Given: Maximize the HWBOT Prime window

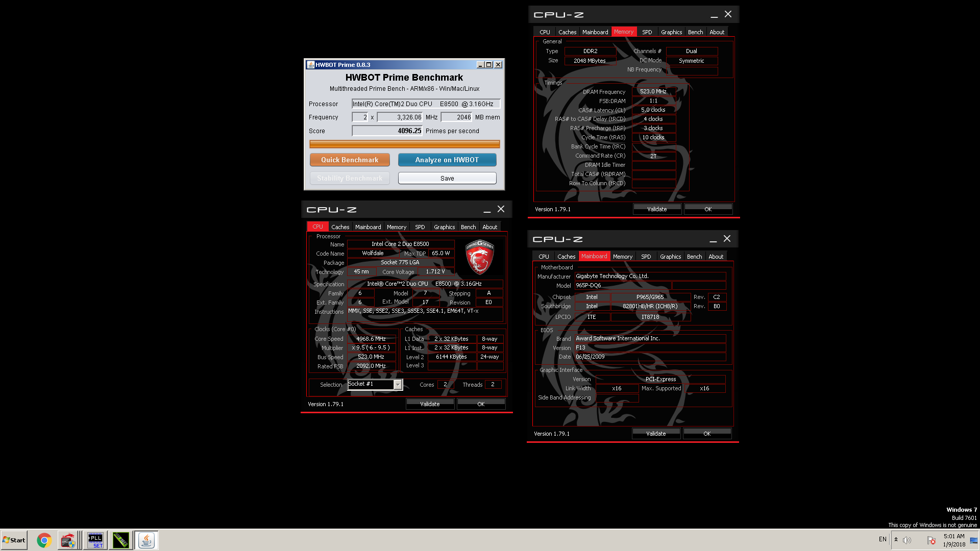Looking at the screenshot, I should (489, 65).
